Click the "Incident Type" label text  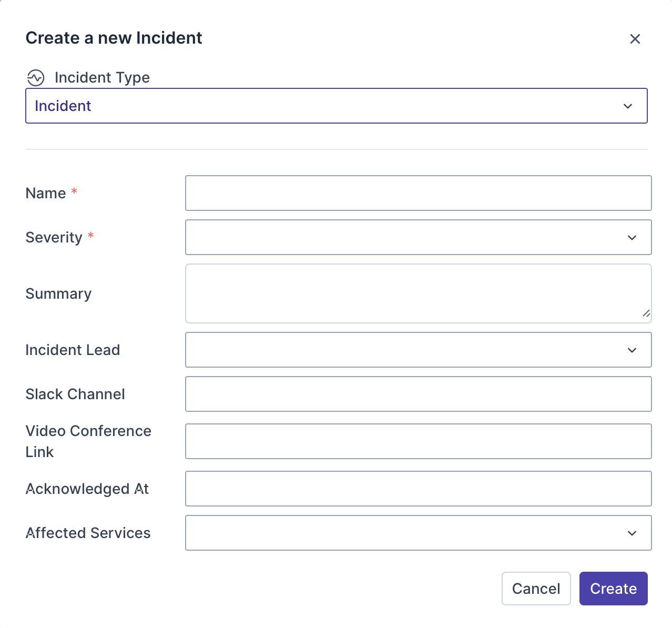[x=102, y=78]
